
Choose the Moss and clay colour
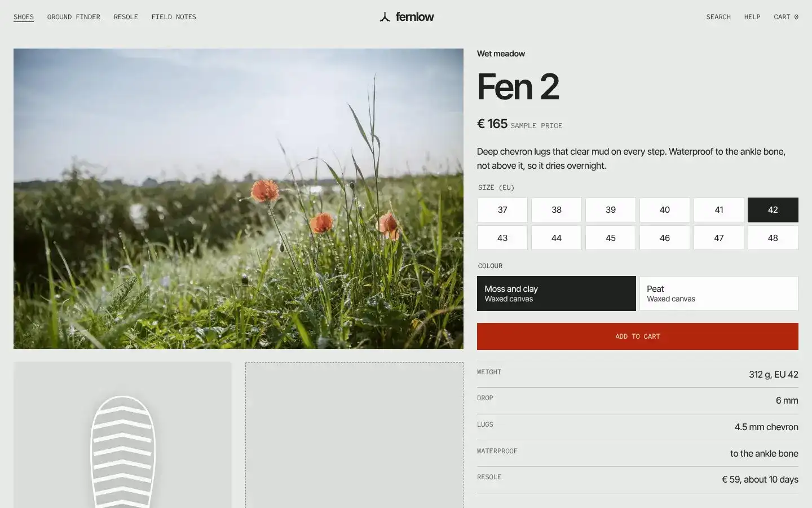[x=557, y=294]
